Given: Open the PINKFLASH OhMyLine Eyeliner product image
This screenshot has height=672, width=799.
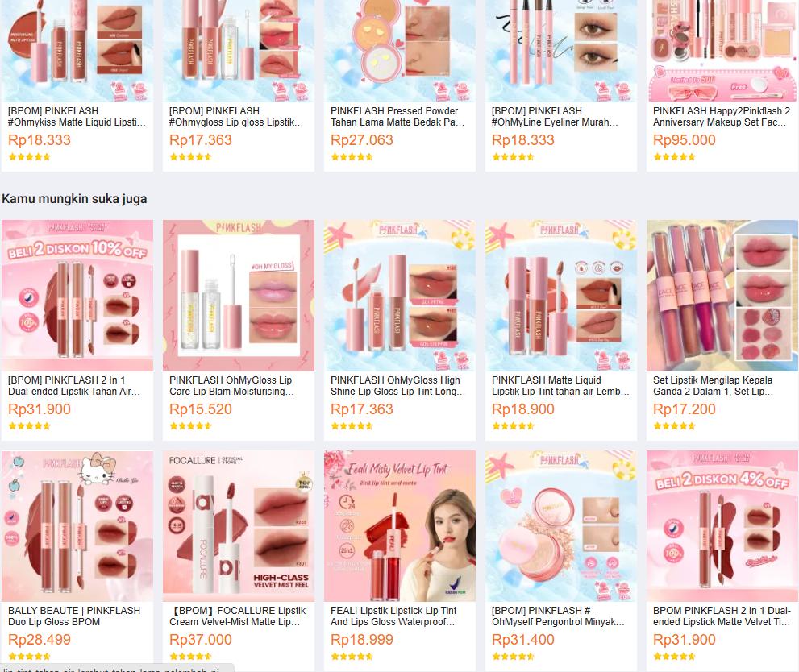Looking at the screenshot, I should pyautogui.click(x=561, y=51).
